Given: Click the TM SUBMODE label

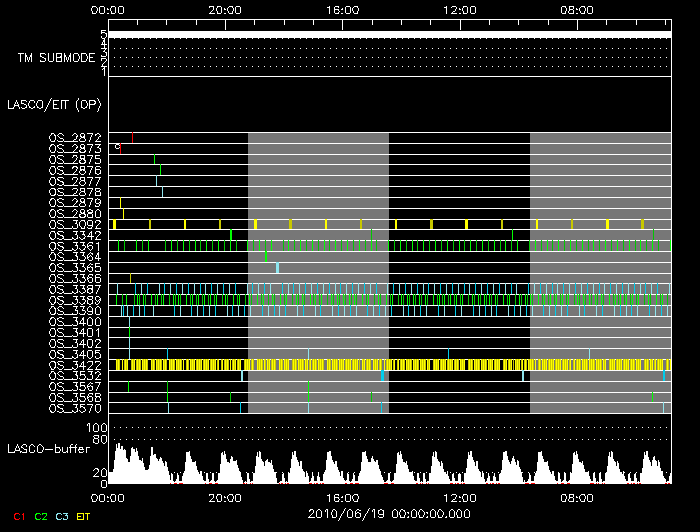Looking at the screenshot, I should point(56,58).
